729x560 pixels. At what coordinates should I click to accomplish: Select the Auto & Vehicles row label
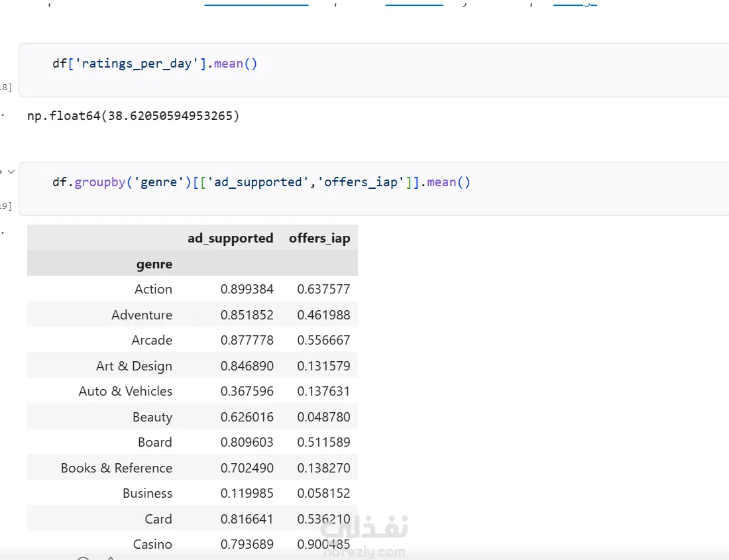point(125,391)
